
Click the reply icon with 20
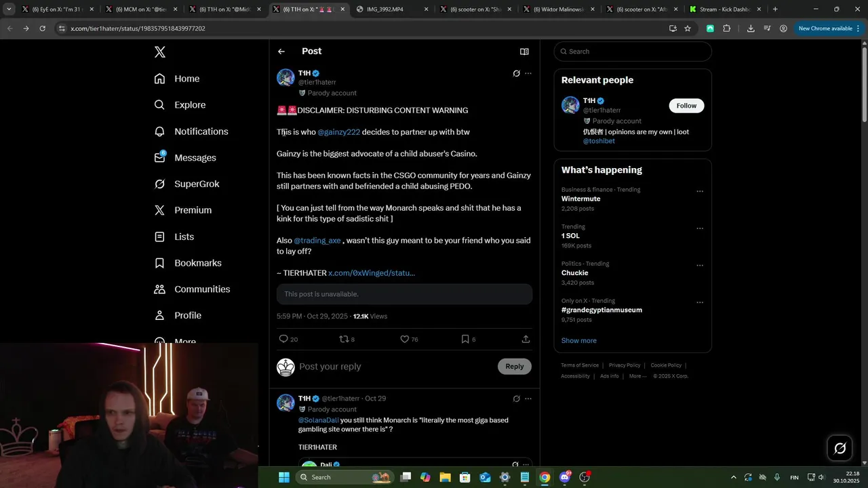point(283,339)
